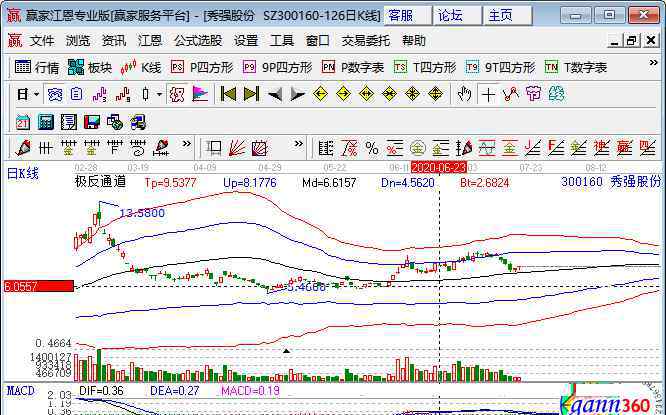
Task: Open the 文件 menu
Action: tap(42, 41)
